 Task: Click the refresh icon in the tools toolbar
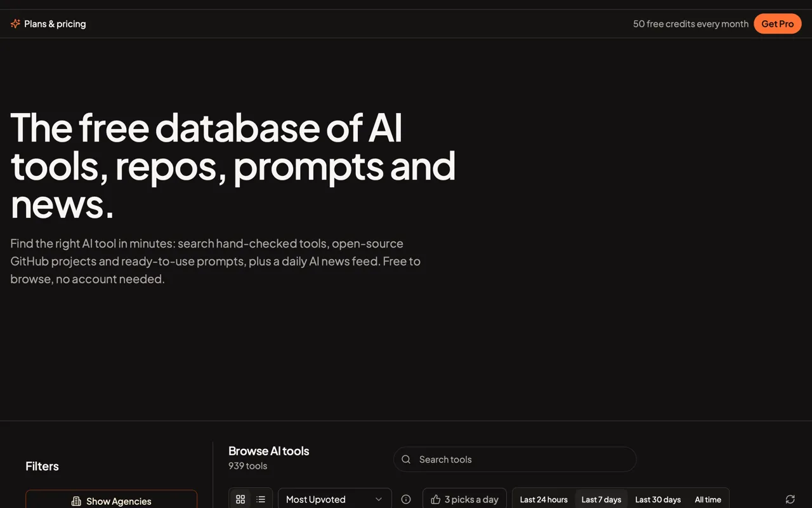click(790, 500)
